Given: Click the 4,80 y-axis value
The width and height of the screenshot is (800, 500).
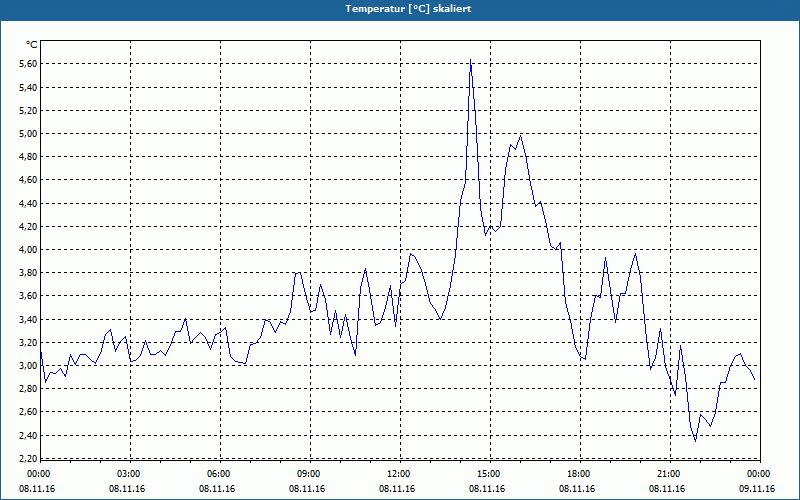Looking at the screenshot, I should (x=28, y=157).
